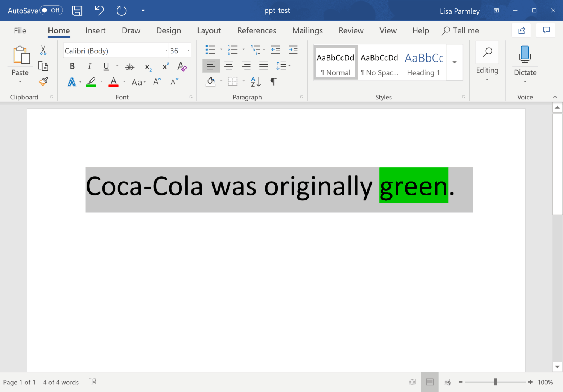Open the Customize Quick Access Toolbar dropdown
Image resolution: width=563 pixels, height=392 pixels.
143,10
